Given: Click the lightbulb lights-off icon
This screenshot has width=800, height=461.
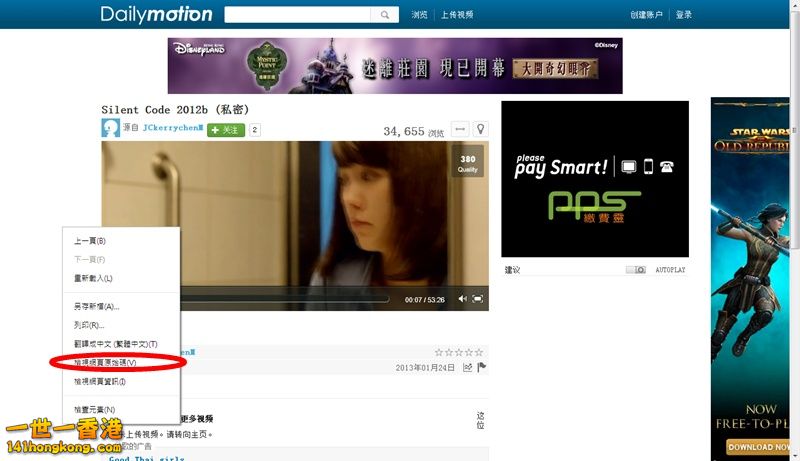Looking at the screenshot, I should [480, 129].
